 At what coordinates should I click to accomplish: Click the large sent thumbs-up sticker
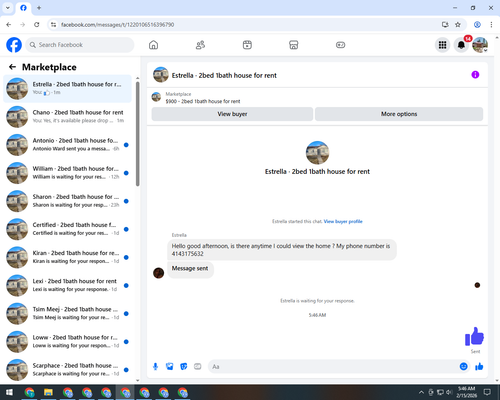pos(474,337)
